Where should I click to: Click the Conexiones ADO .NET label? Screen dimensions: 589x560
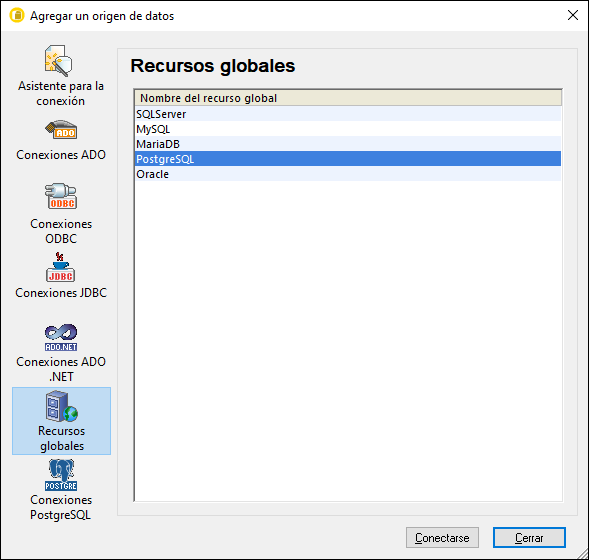point(61,369)
